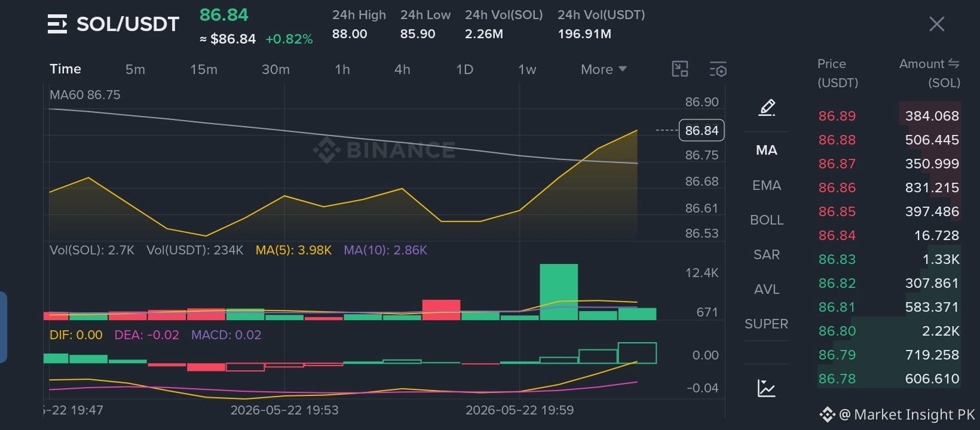Open the trading pair list menu icon
Image resolution: width=980 pixels, height=430 pixels.
[x=57, y=24]
